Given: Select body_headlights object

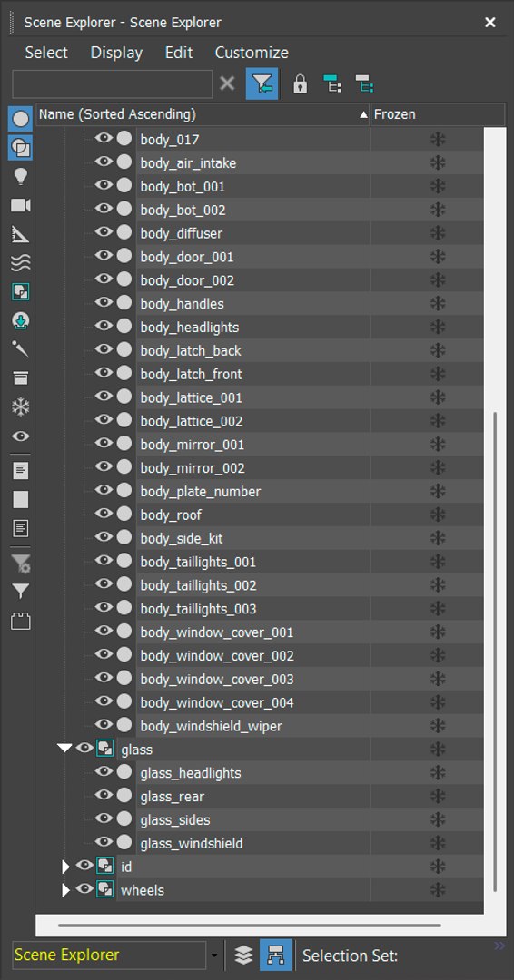Looking at the screenshot, I should [190, 328].
